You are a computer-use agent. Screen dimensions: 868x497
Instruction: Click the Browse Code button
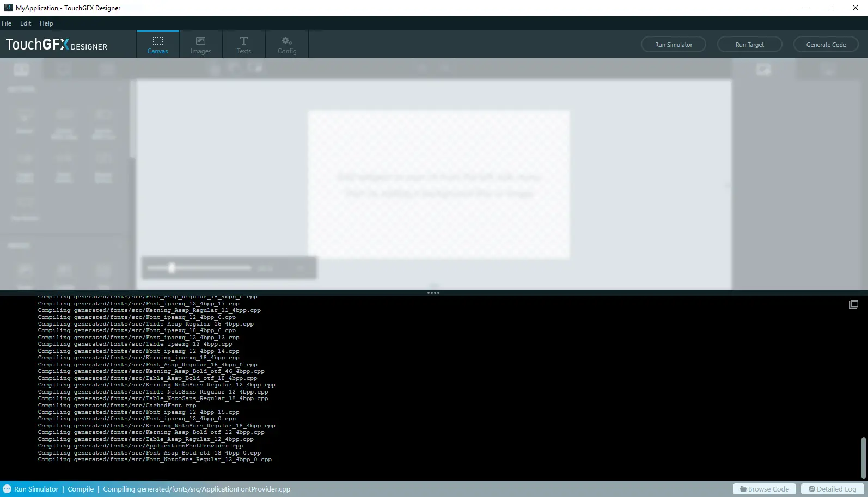[765, 489]
